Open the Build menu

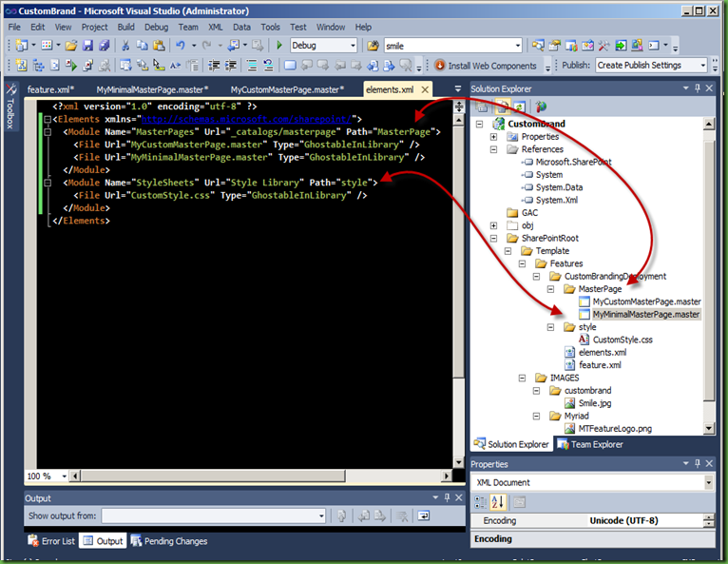[x=125, y=27]
